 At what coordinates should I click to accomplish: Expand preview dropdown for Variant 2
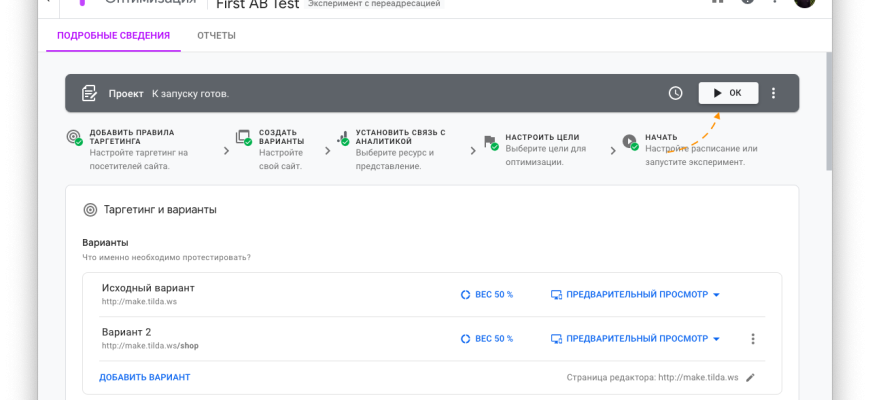(x=716, y=339)
